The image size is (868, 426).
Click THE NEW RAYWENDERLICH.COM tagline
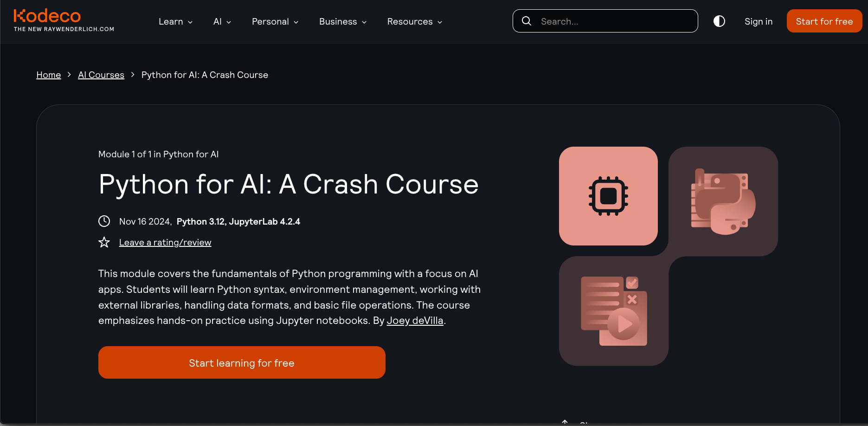(64, 29)
